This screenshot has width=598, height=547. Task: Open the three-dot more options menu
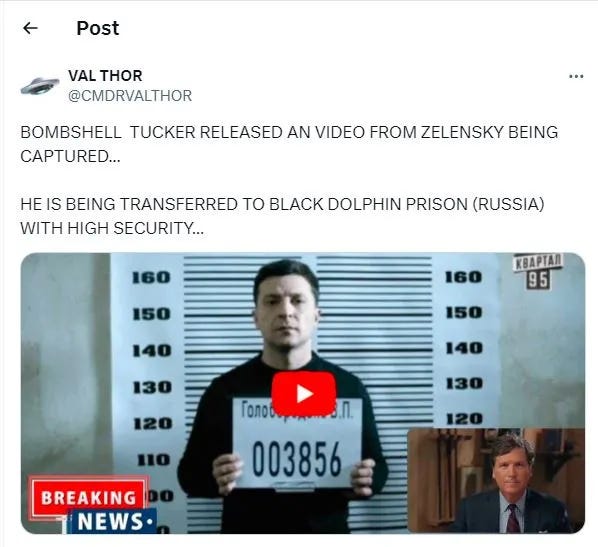[576, 77]
